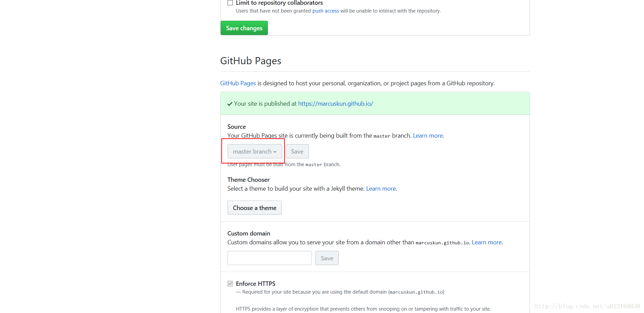Open the push access link
Image resolution: width=644 pixels, height=313 pixels.
tap(326, 11)
